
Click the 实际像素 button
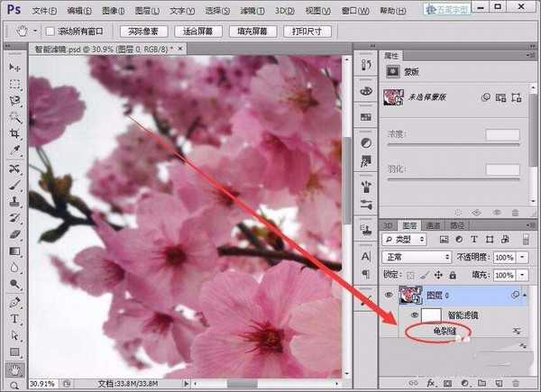click(138, 32)
